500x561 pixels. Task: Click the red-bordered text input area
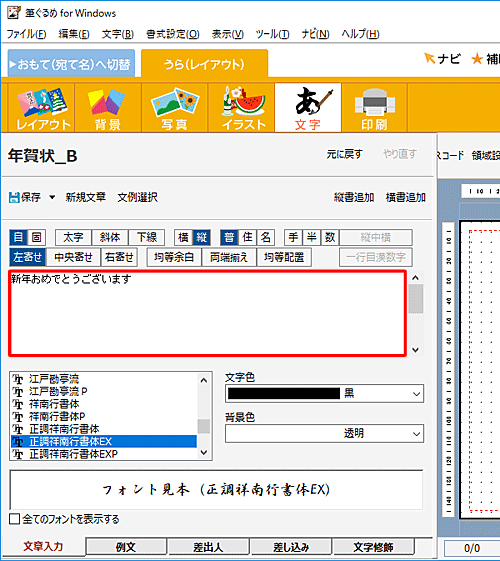click(x=207, y=313)
